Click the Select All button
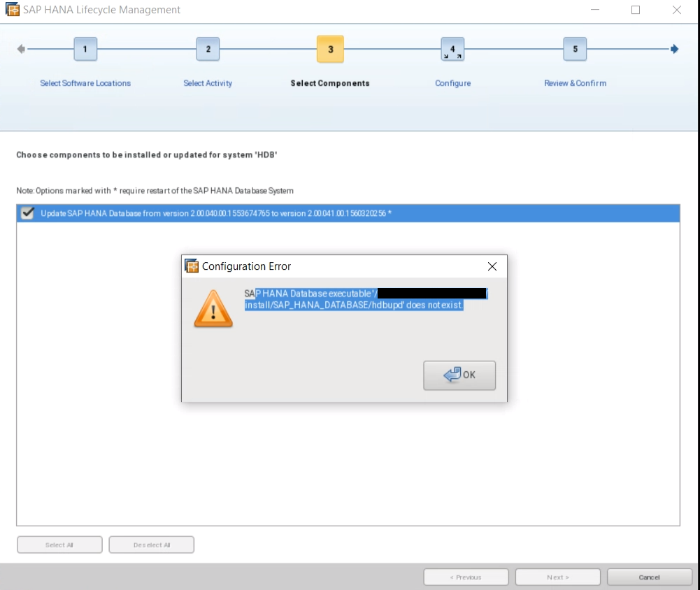This screenshot has width=700, height=590. pos(60,545)
